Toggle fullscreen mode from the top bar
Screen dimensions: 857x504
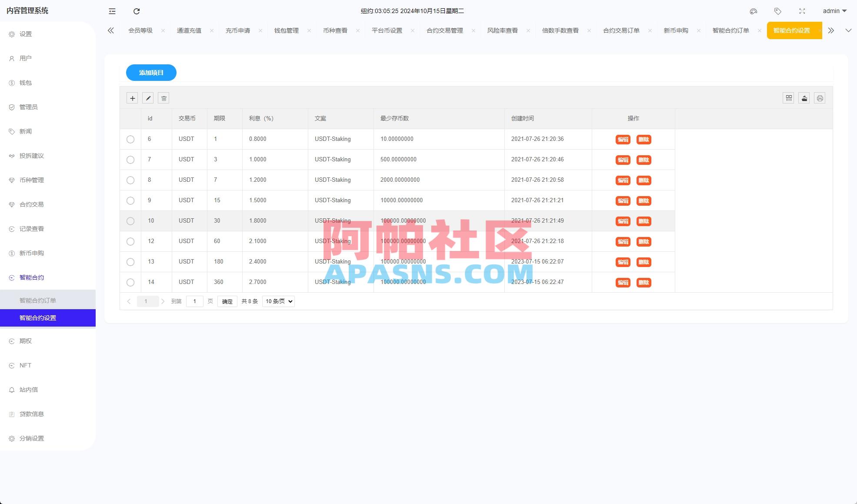(801, 11)
